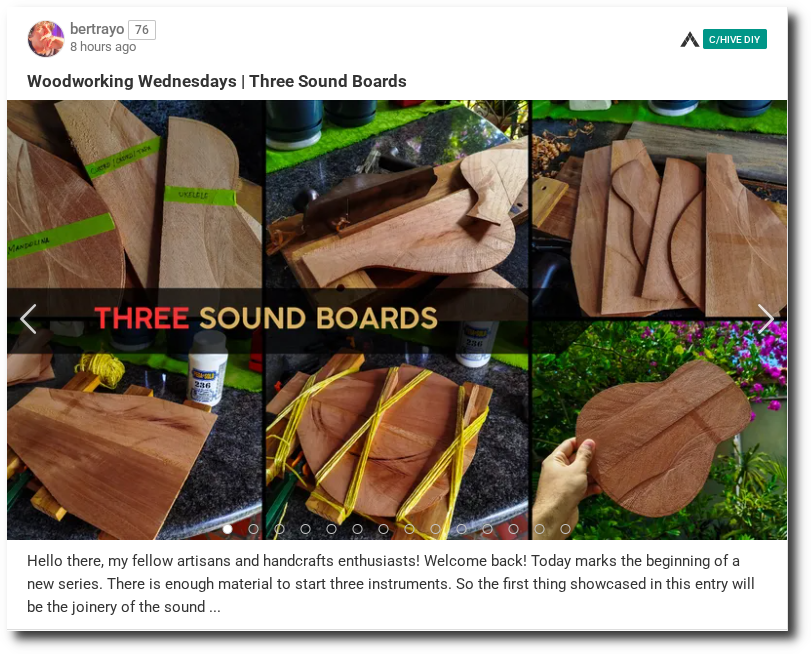Jump to the fifth carousel dot
Screen dimensions: 811x654
pyautogui.click(x=332, y=529)
